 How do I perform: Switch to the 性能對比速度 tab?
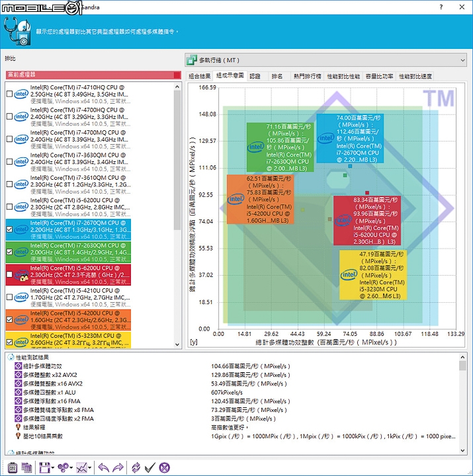415,76
